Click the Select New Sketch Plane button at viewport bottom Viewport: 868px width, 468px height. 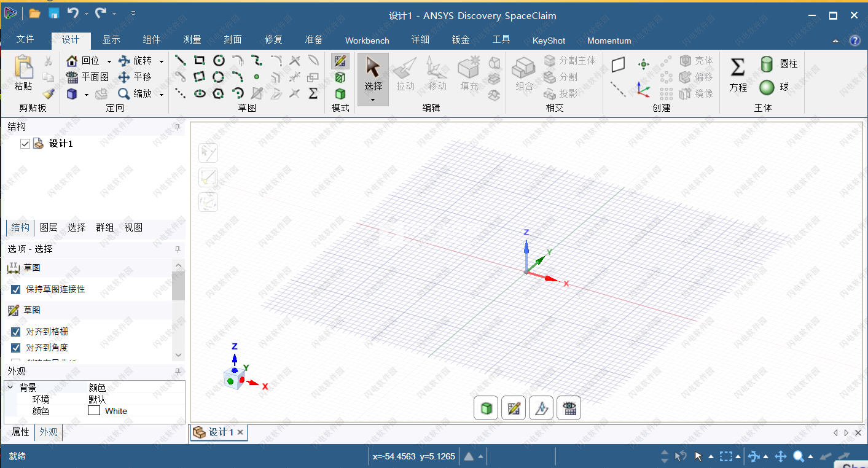point(541,408)
